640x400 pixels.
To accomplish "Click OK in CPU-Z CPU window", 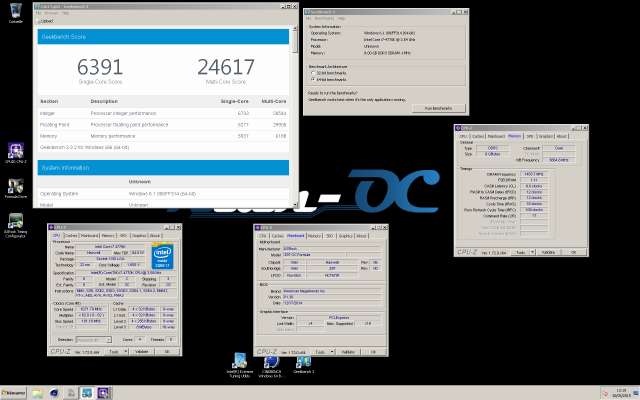I will pyautogui.click(x=167, y=351).
